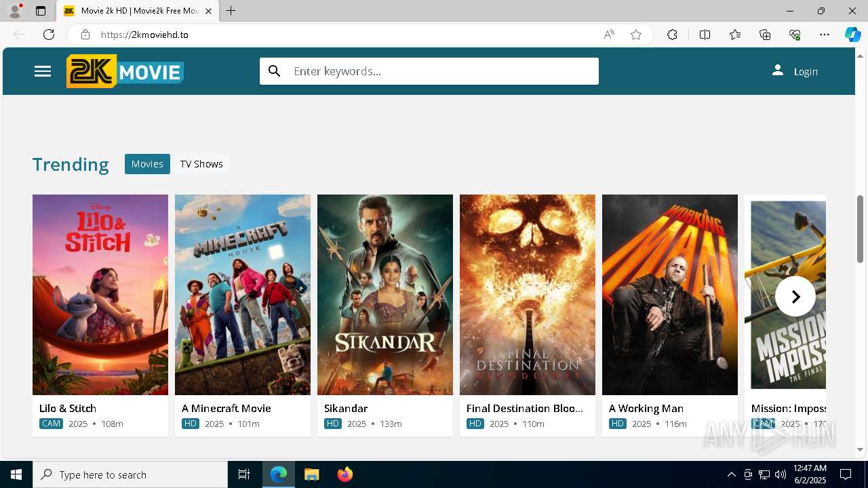The width and height of the screenshot is (868, 488).
Task: Open Settings and more ellipsis menu
Action: pos(825,35)
